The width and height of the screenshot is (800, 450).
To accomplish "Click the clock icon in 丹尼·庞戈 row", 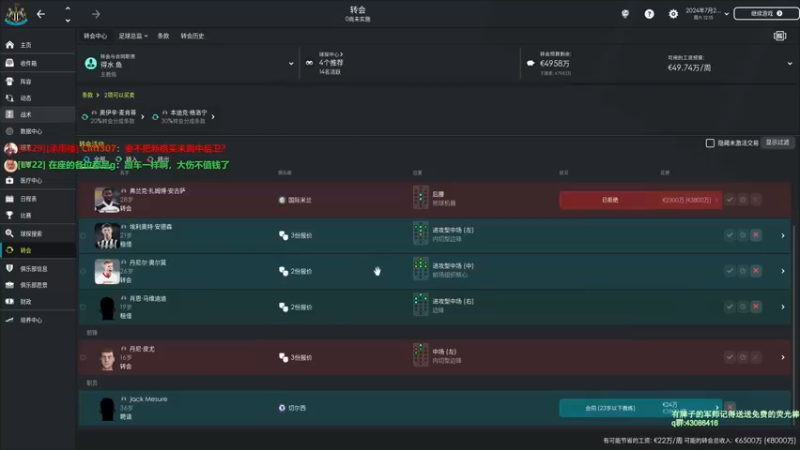I will tap(743, 357).
